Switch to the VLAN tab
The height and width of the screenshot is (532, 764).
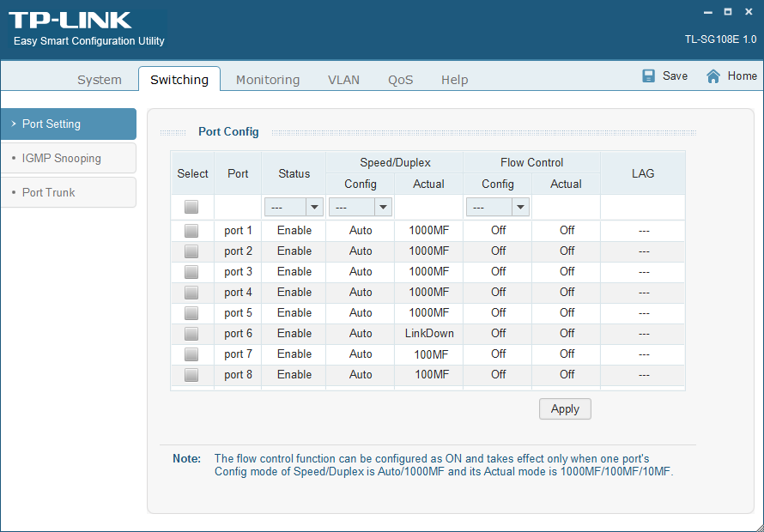tap(343, 79)
